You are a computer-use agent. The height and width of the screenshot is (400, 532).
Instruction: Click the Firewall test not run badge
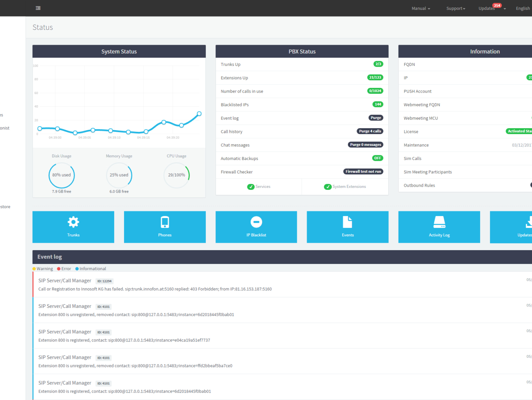363,171
